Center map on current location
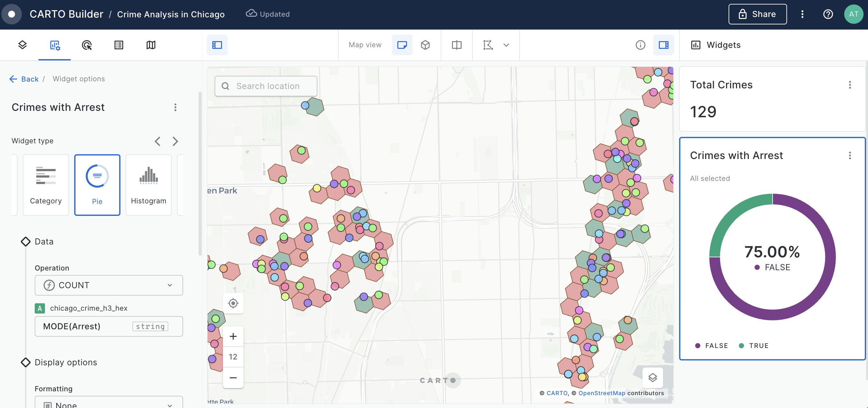 (233, 303)
